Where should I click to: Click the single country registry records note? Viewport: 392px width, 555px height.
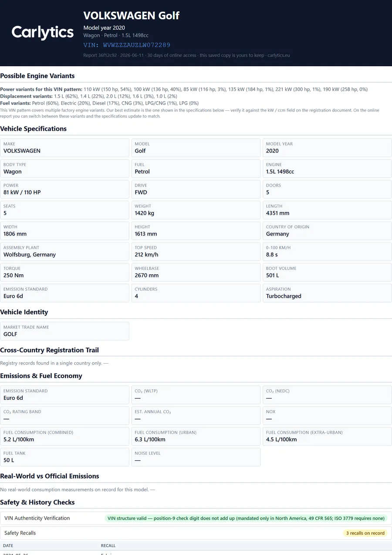pyautogui.click(x=54, y=363)
